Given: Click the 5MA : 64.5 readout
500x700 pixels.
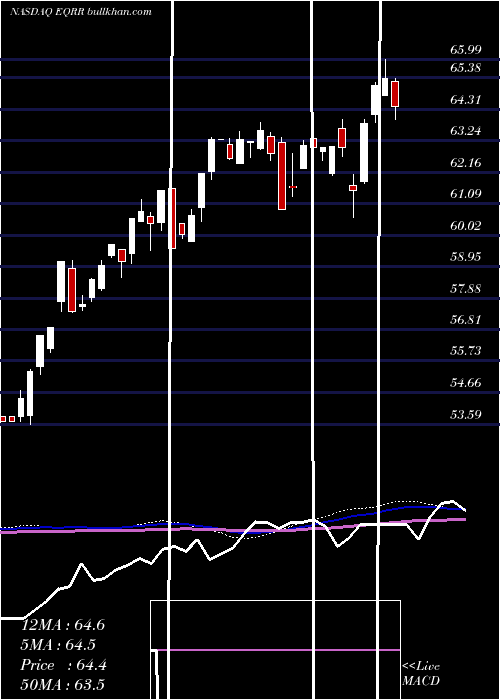Looking at the screenshot, I should tap(59, 645).
